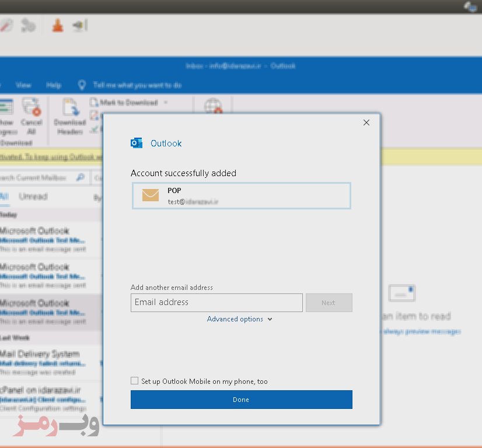Open the Help tab in Outlook ribbon
The width and height of the screenshot is (482, 448).
tap(54, 85)
